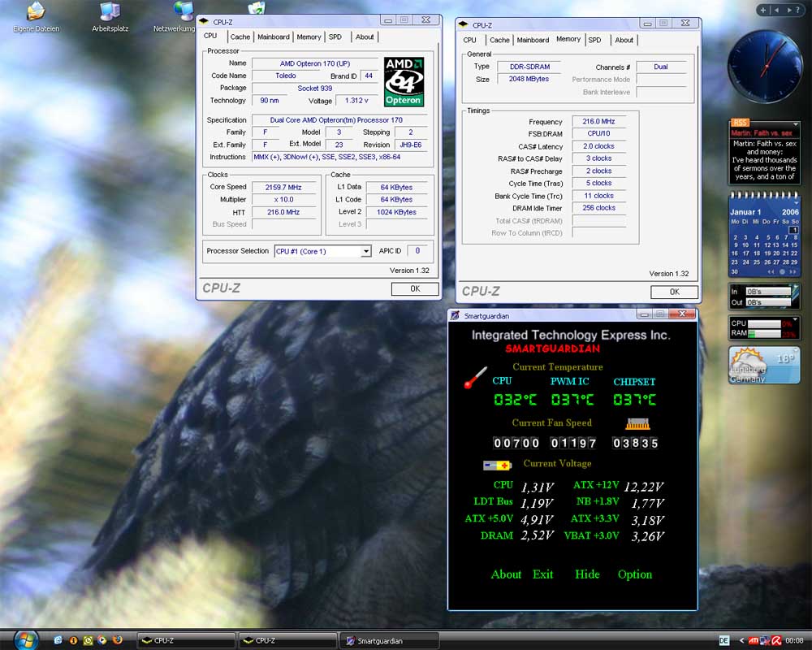Image resolution: width=812 pixels, height=650 pixels.
Task: Click the taskbar clock showing 00:08
Action: 794,641
